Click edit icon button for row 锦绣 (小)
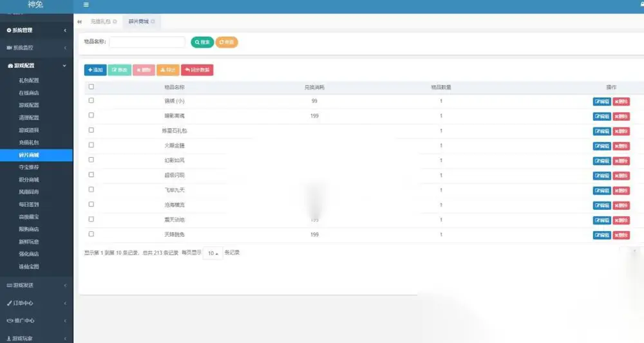 tap(601, 102)
